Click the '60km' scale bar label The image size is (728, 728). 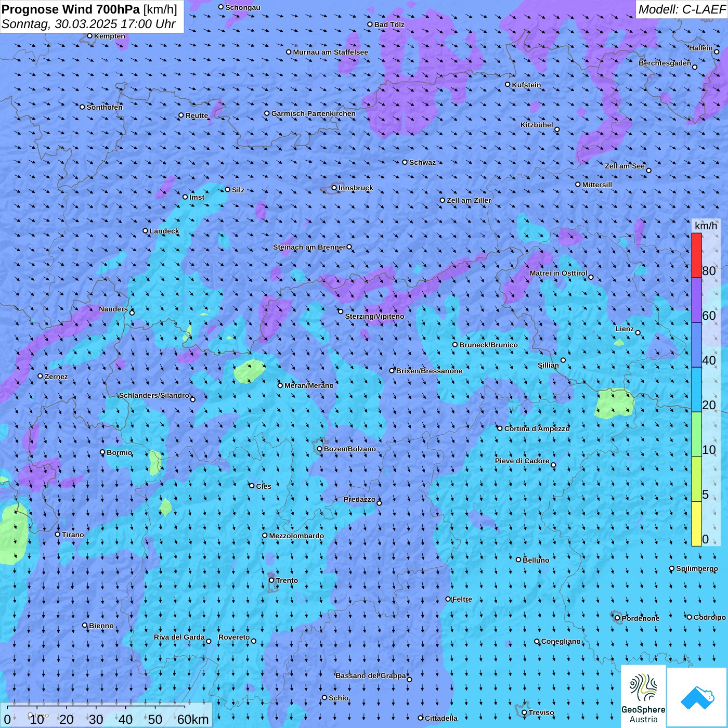[x=193, y=720]
